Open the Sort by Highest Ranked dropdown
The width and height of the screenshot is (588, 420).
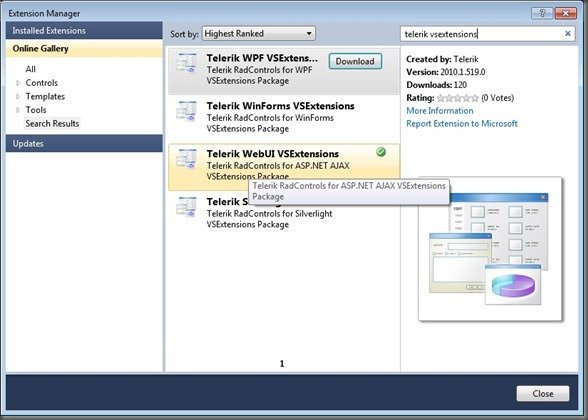pos(259,33)
